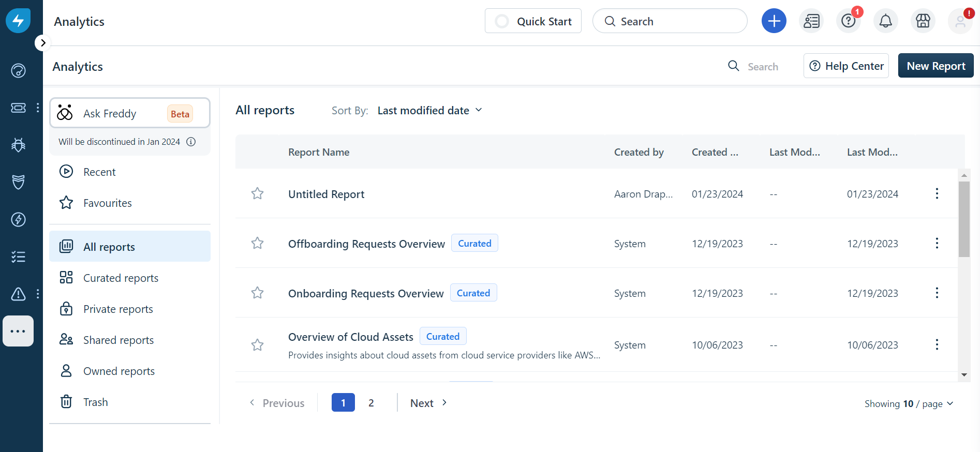Open the marketplace store icon

923,21
